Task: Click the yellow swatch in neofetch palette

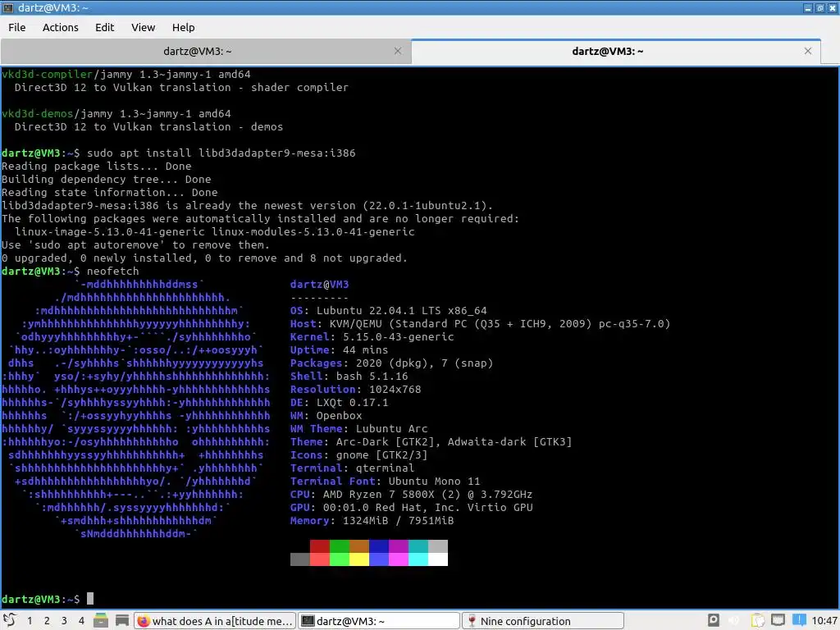Action: pyautogui.click(x=359, y=559)
